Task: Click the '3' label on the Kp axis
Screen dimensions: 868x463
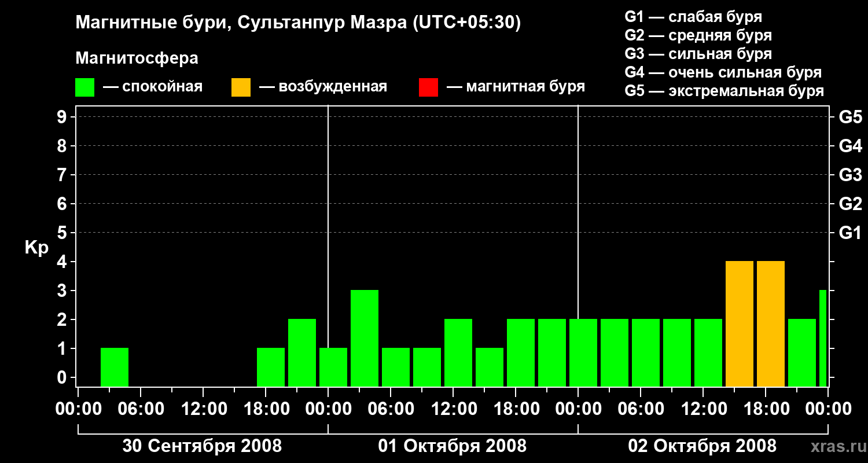Action: (63, 291)
